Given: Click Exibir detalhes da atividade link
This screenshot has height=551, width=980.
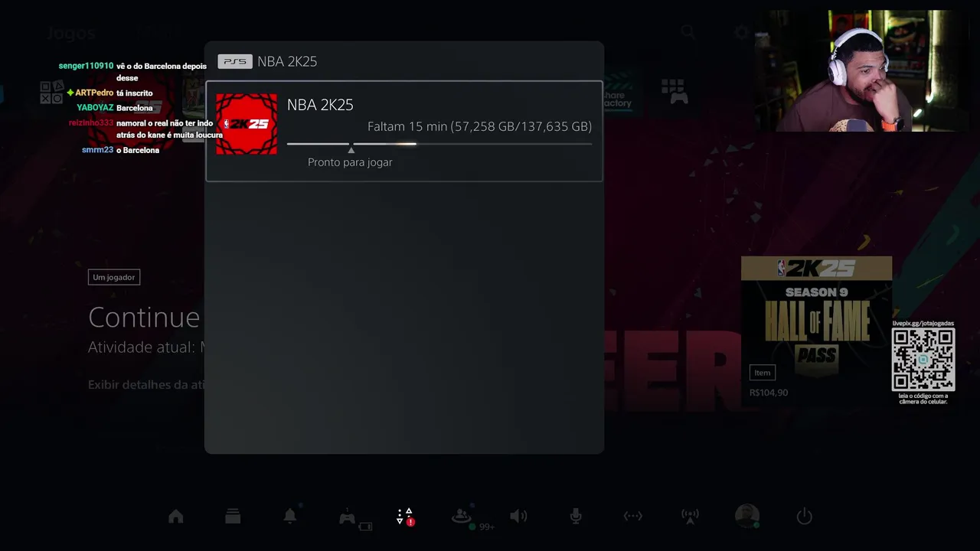Looking at the screenshot, I should click(x=146, y=385).
